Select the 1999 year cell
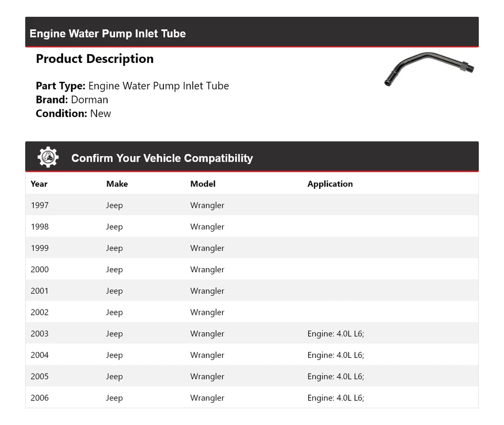 pos(39,248)
